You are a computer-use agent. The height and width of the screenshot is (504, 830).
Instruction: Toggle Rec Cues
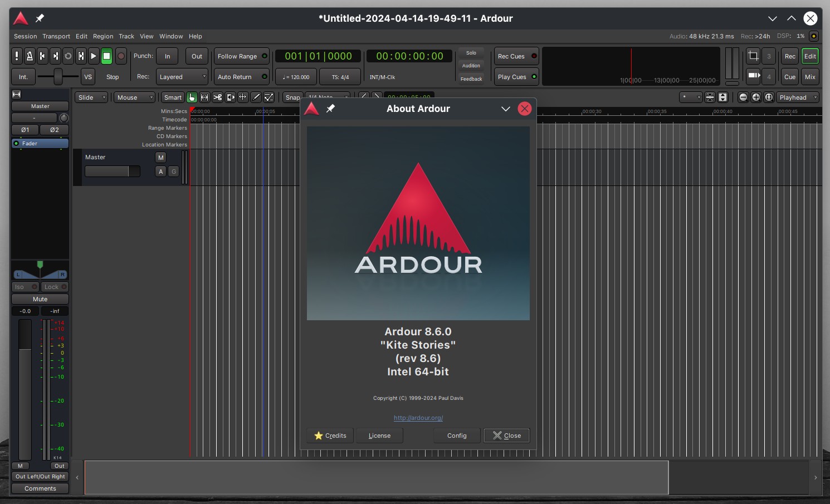(x=516, y=56)
